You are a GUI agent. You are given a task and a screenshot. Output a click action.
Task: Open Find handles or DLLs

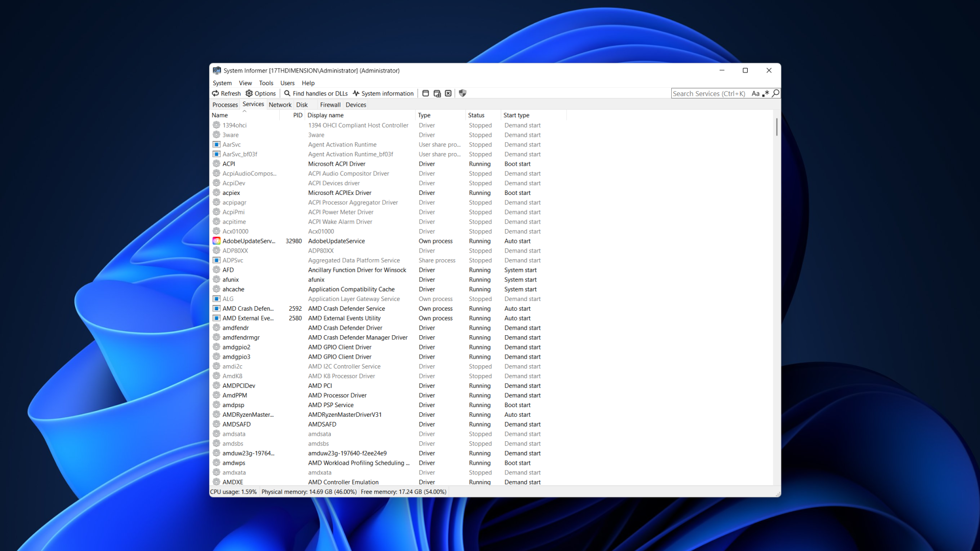click(x=316, y=93)
